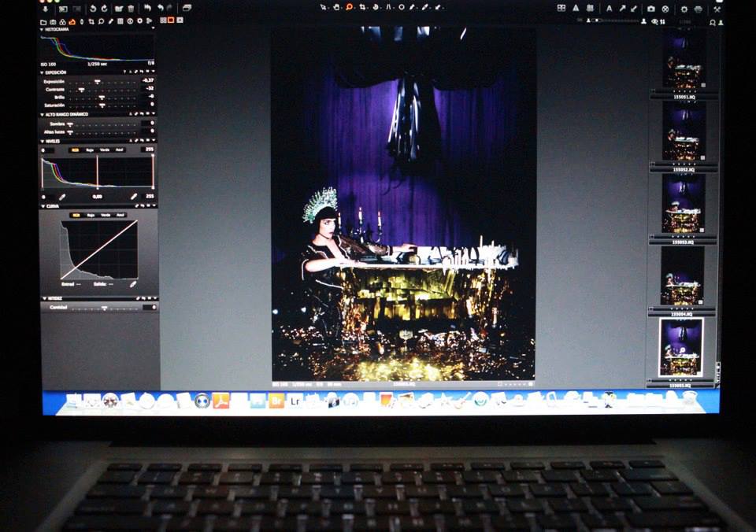
Task: Collapse the Histograma panel
Action: click(x=43, y=29)
